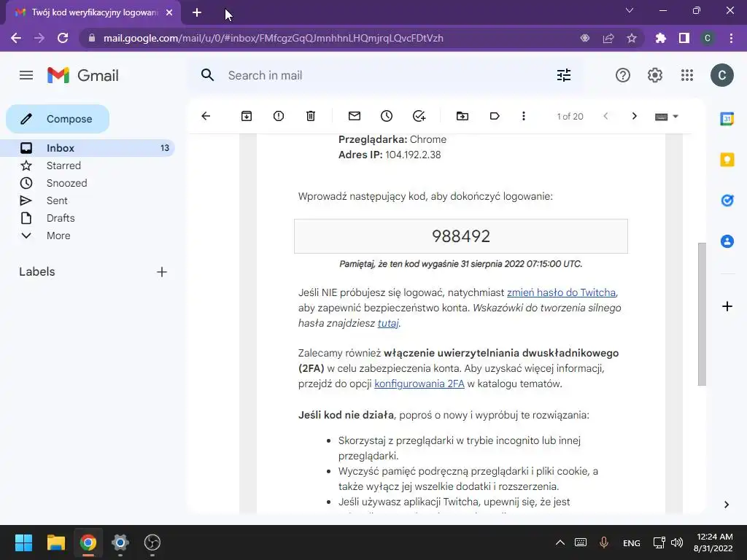
Task: Close the Gmail browser tab
Action: [169, 12]
